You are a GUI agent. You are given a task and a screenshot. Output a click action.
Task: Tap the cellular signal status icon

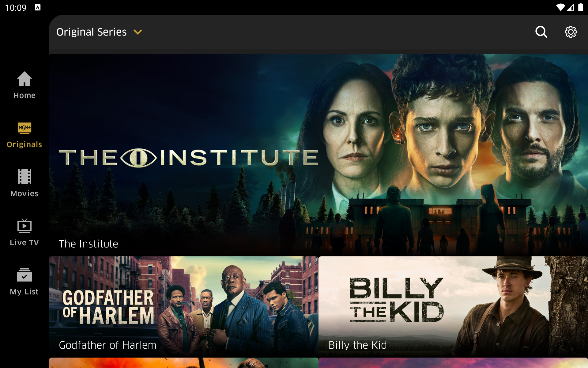570,7
